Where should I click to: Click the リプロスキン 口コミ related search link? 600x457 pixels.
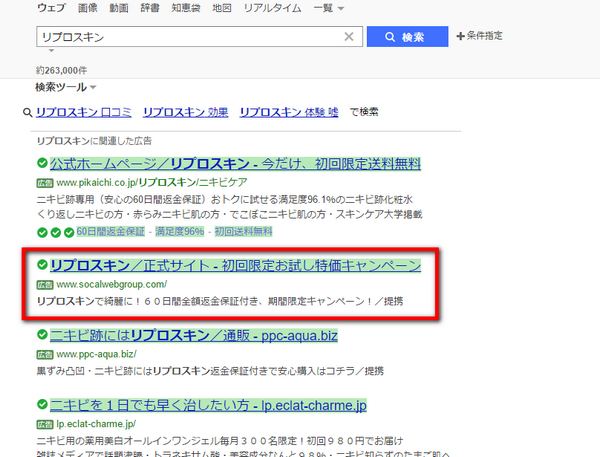(83, 113)
